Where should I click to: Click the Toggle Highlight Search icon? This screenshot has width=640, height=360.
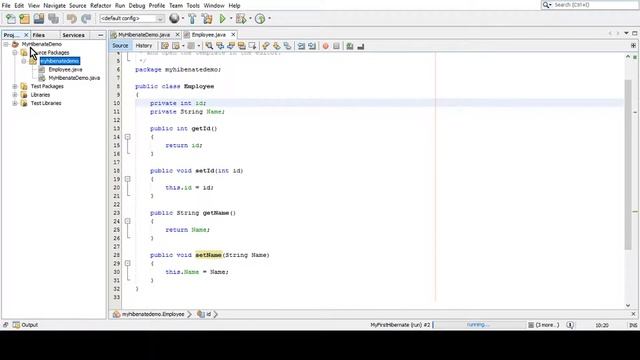coord(242,46)
